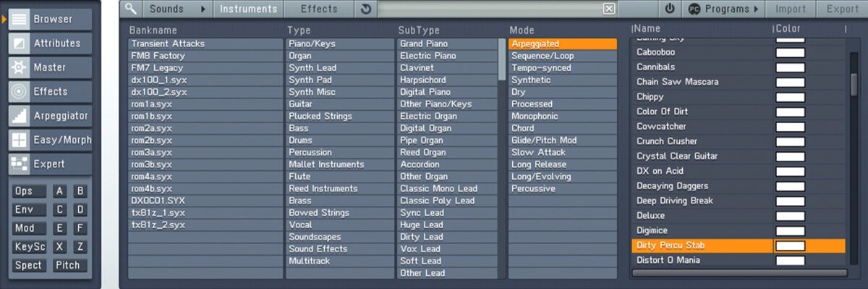Select the Arpeggiated mode entry
868x289 pixels.
tap(563, 44)
